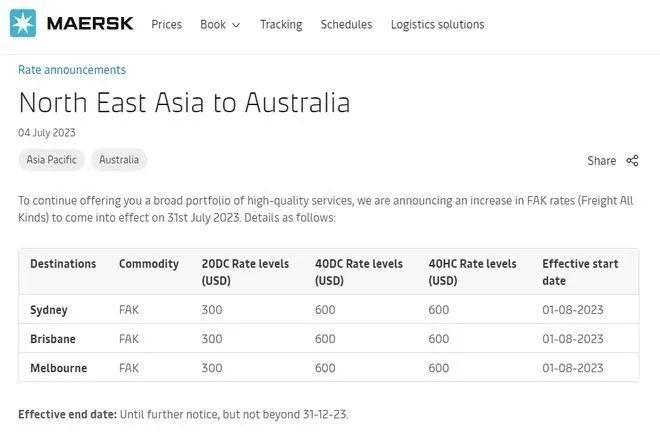Click Sydney's 40DC rate of 600

(325, 310)
